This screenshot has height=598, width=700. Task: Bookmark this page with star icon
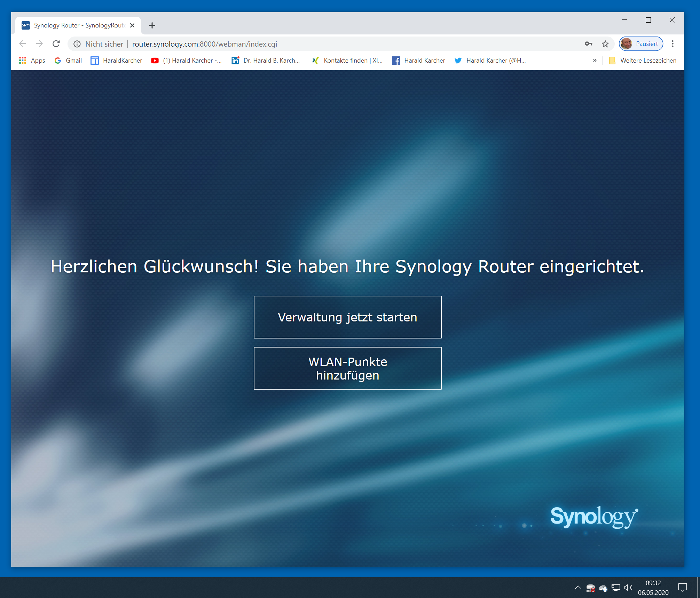[x=605, y=44]
